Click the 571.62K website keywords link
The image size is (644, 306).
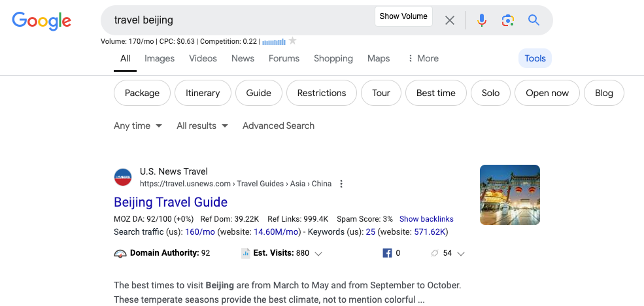(x=430, y=231)
